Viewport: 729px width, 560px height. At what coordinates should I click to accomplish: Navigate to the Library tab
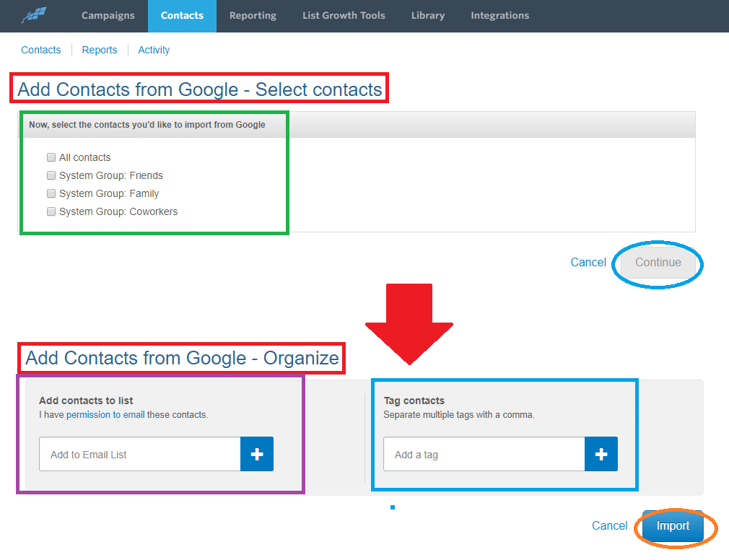coord(428,15)
